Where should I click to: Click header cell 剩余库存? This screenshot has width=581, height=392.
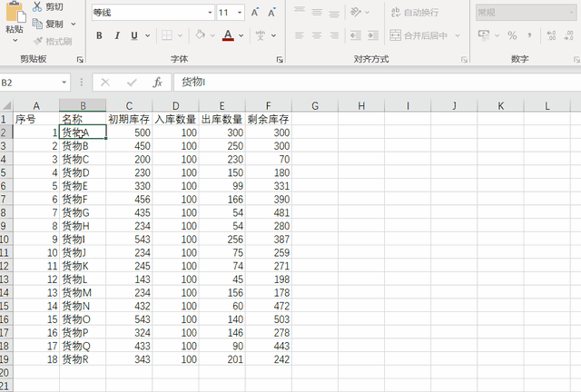[x=269, y=119]
